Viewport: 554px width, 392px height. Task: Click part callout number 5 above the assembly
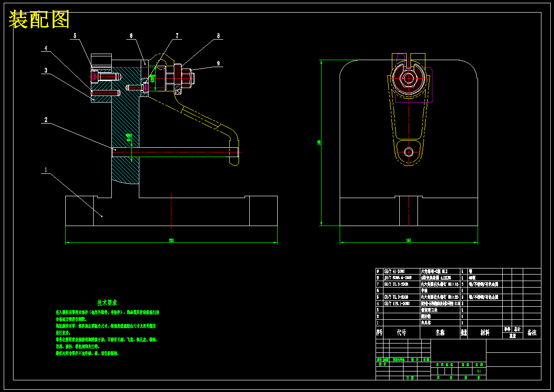(75, 36)
